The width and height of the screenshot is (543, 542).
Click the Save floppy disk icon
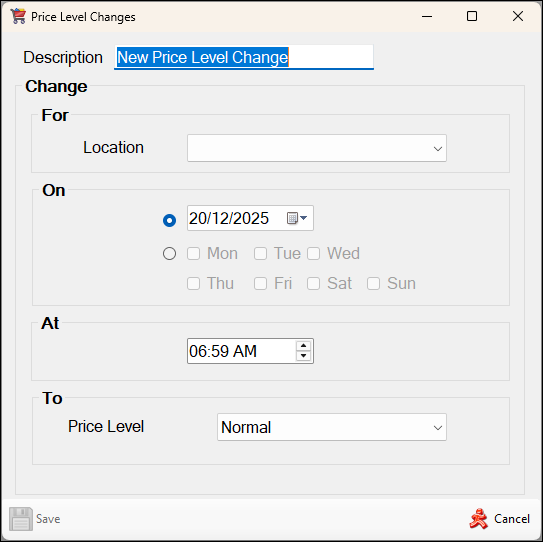21,519
